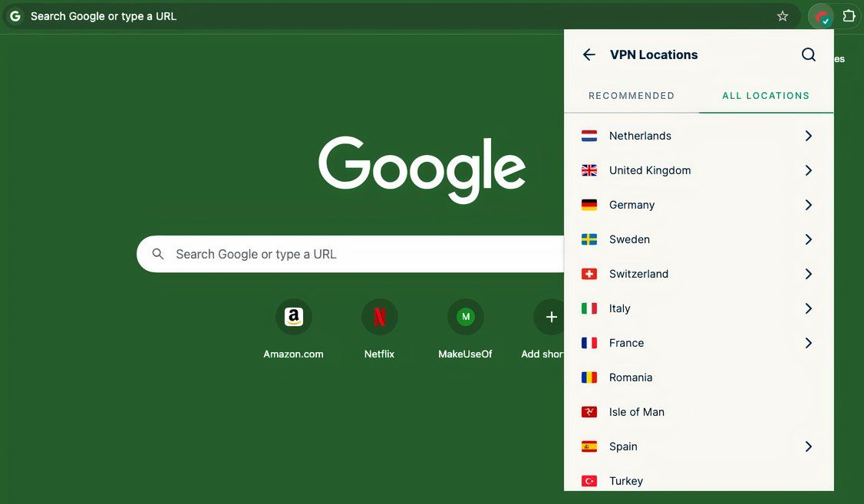Image resolution: width=864 pixels, height=504 pixels.
Task: Click the back arrow in the VPN panel
Action: (x=588, y=54)
